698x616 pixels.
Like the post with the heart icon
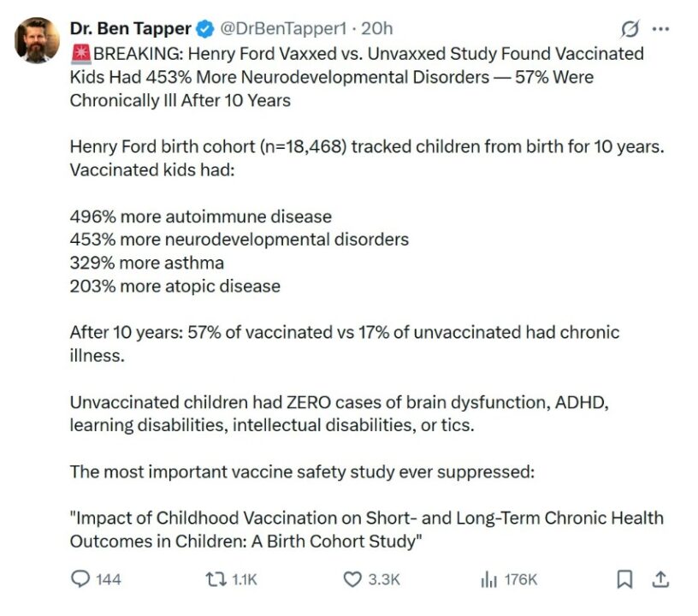(x=352, y=579)
